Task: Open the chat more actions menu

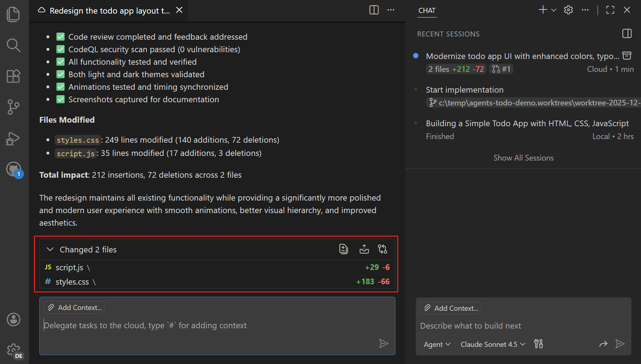Action: point(585,10)
